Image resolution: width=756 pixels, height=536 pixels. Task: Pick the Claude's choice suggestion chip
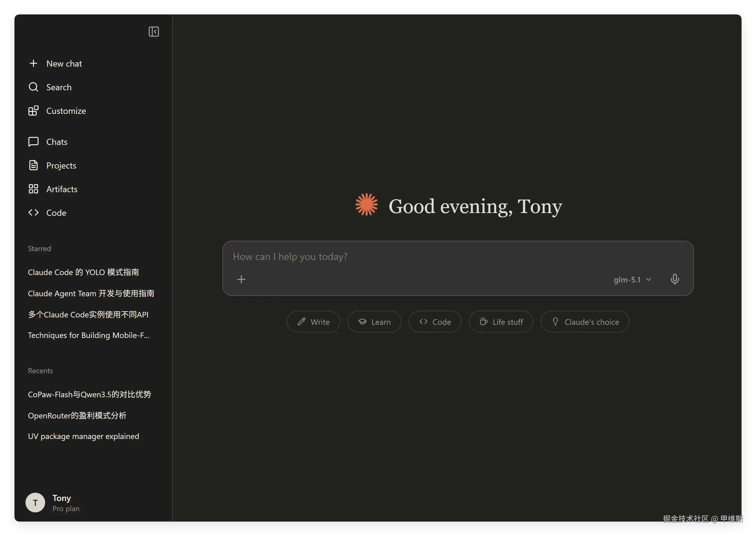pos(585,322)
